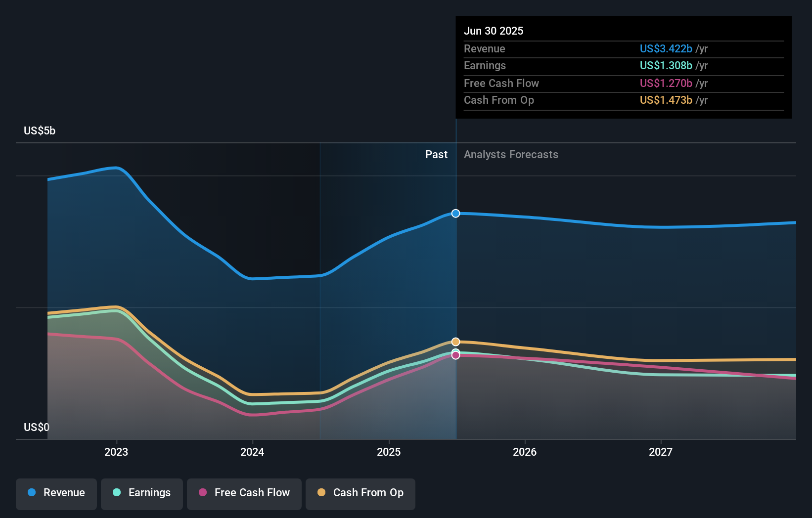Screen dimensions: 812x518
Task: Select the Free Cash Flow marker on the divider line
Action: point(455,356)
